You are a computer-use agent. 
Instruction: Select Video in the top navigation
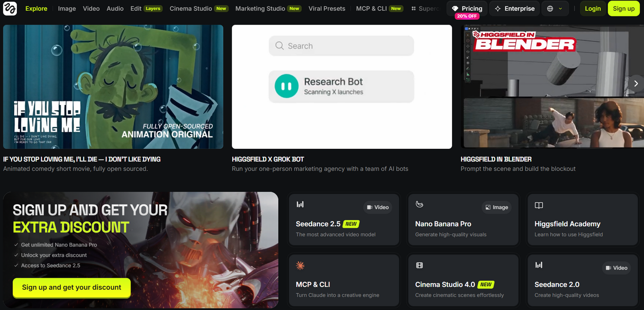coord(91,9)
